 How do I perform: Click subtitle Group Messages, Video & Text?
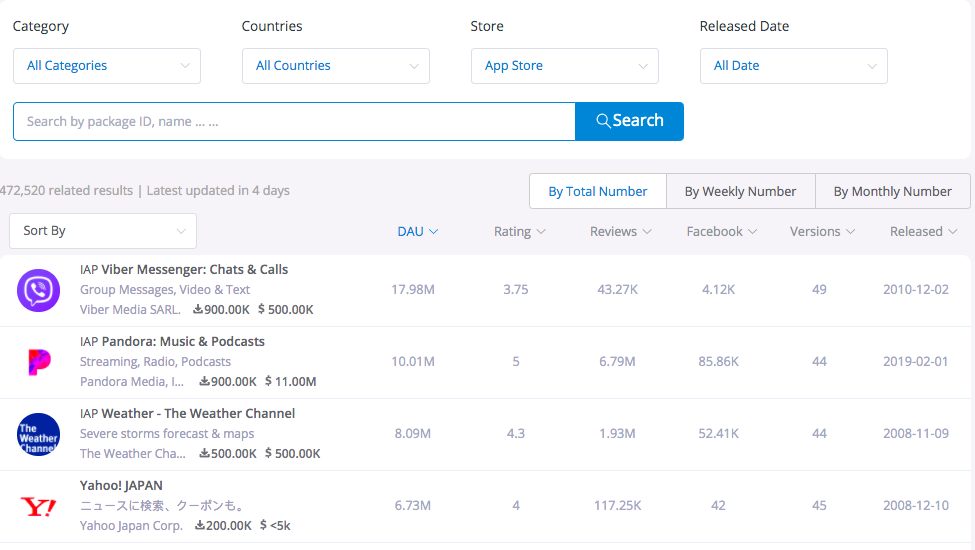pos(165,289)
